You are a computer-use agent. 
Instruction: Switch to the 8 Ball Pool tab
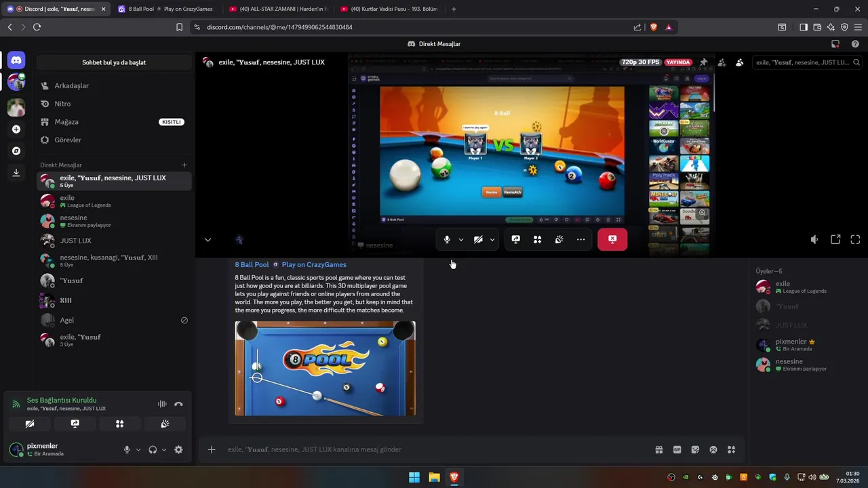[167, 9]
